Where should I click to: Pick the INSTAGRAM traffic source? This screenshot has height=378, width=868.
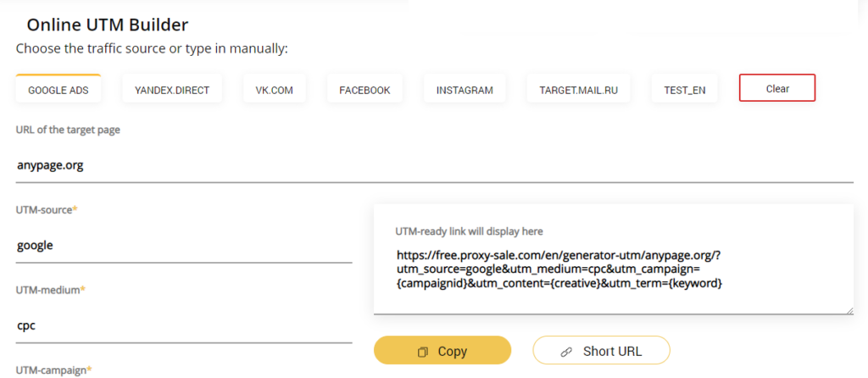click(x=465, y=88)
